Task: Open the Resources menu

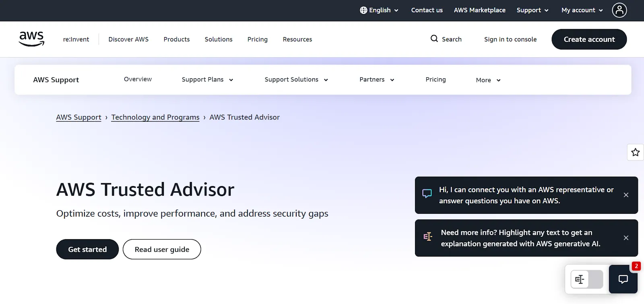Action: [297, 39]
